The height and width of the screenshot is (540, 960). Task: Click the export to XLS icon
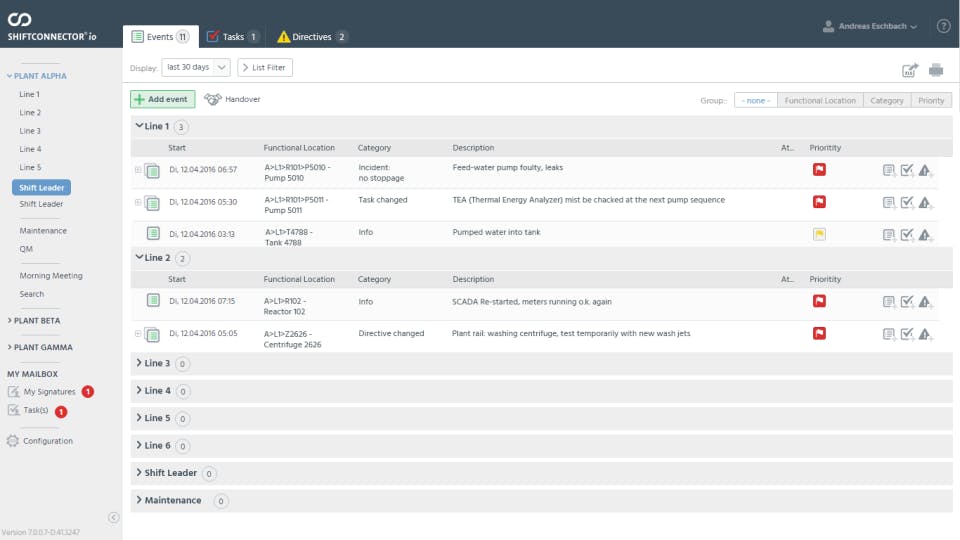click(x=910, y=70)
